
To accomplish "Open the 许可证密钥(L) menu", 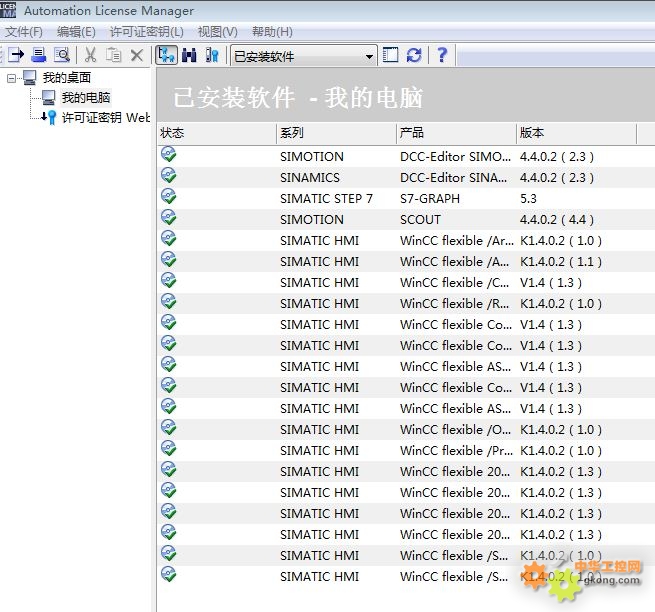I will (x=147, y=32).
